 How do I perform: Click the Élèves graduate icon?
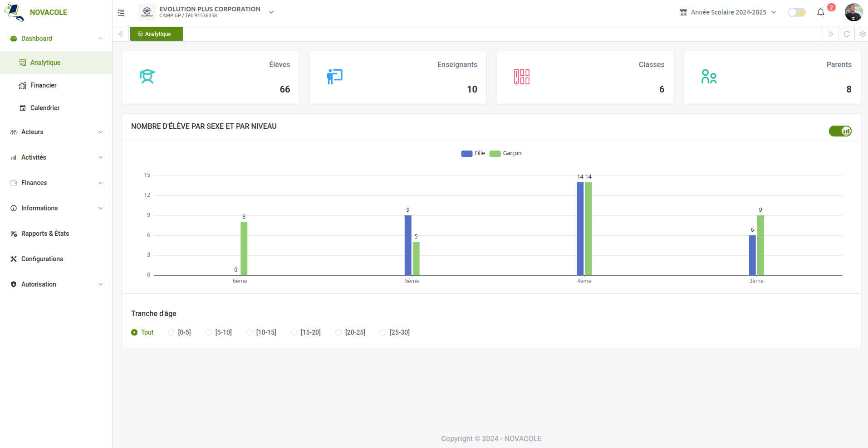[x=147, y=77]
